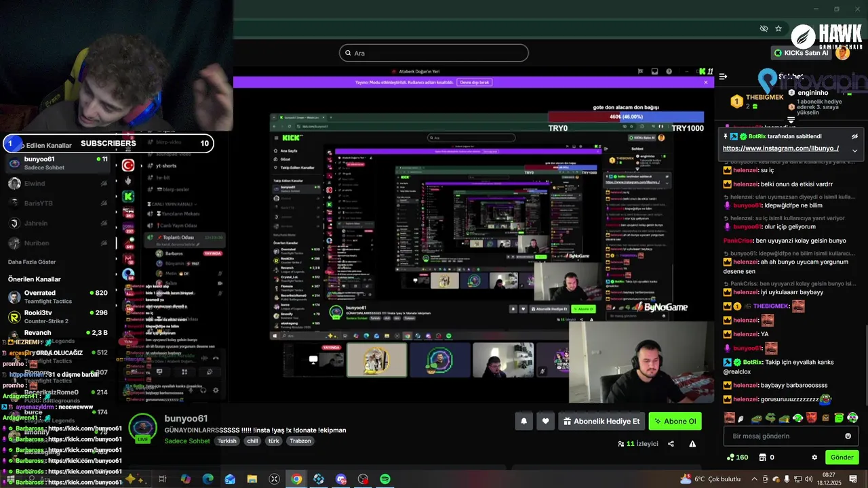Buy KICKs via KICKs Satın Al
The width and height of the screenshot is (868, 488).
[x=802, y=53]
